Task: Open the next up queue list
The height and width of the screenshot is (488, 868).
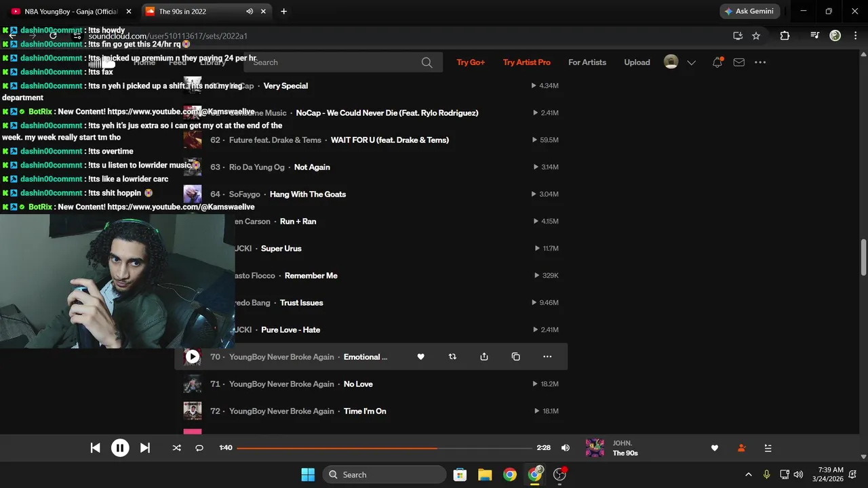Action: (768, 448)
